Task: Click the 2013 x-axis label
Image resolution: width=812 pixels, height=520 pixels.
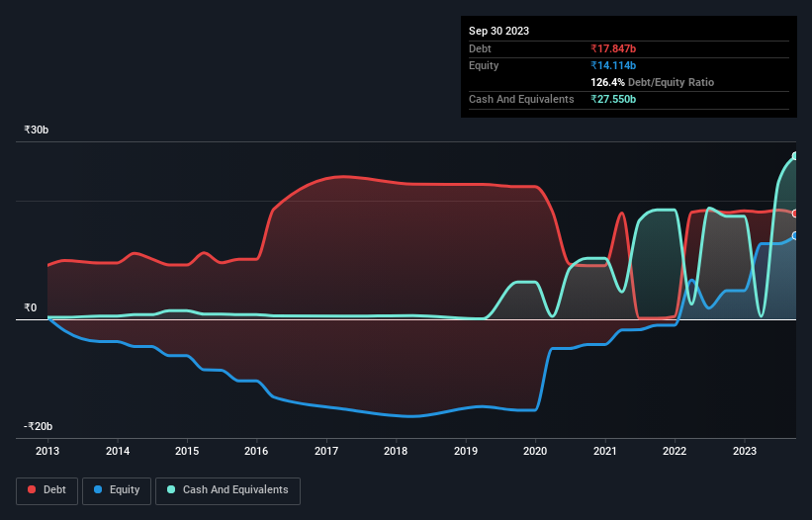Action: point(47,451)
